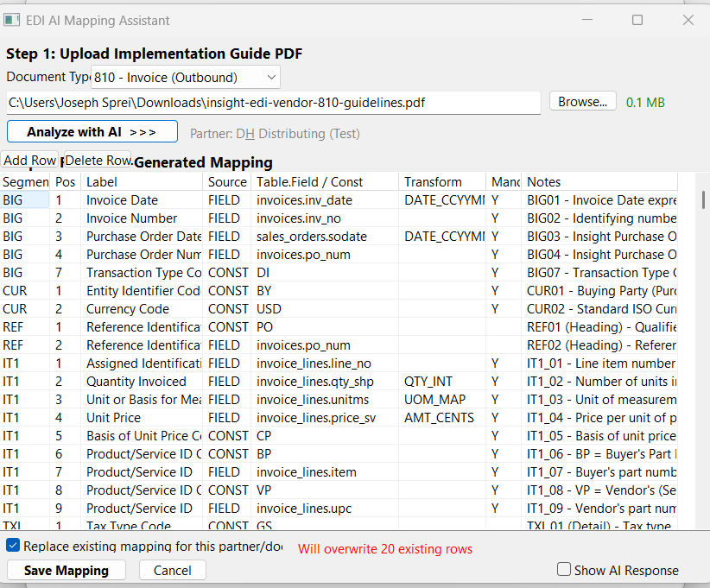Click the Add Row button
Screen dimensions: 710x588
click(29, 160)
